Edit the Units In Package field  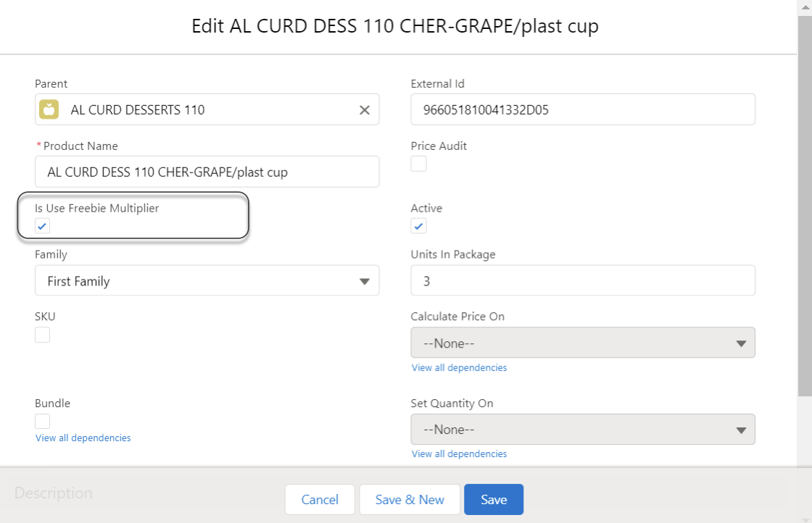(582, 281)
